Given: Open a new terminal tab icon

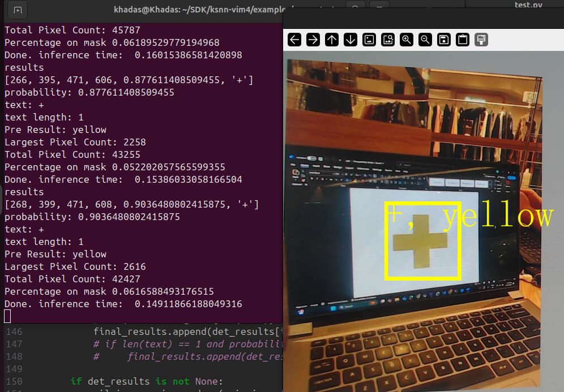Looking at the screenshot, I should [18, 10].
